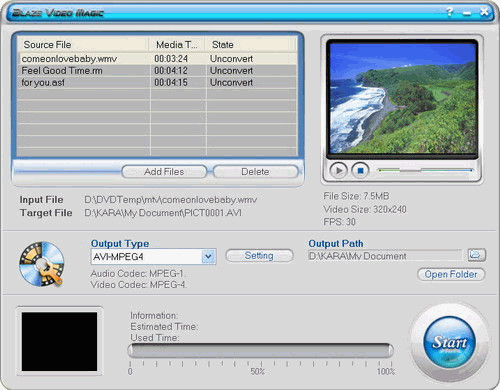Click duration 00:04:12 cell
Screen dimensions: 500x390
[x=171, y=71]
